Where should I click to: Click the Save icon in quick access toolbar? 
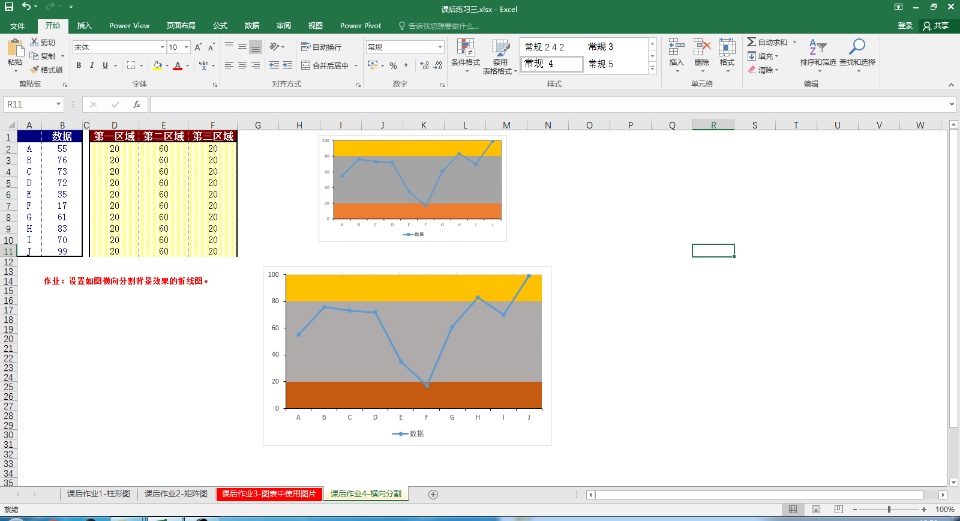(x=9, y=8)
